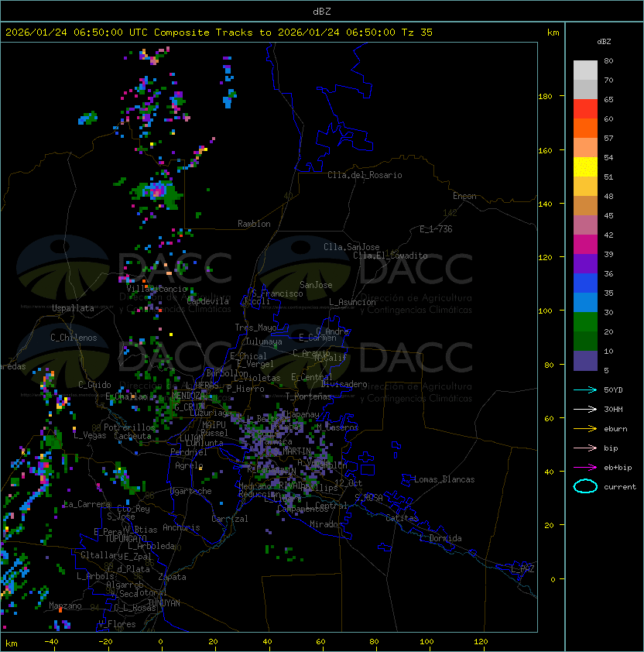Select the orange swatch between 60 and 57
Image resolution: width=644 pixels, height=652 pixels.
coord(585,129)
